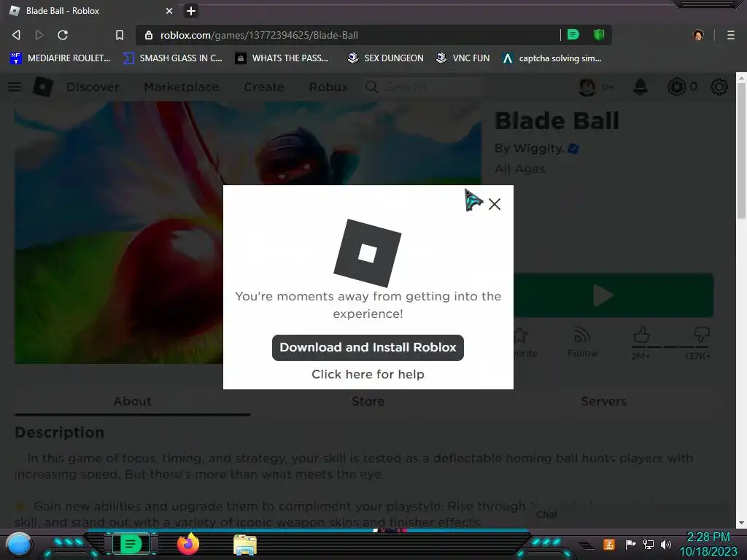This screenshot has height=560, width=747.
Task: Open the Roblox user avatar profile
Action: (587, 87)
